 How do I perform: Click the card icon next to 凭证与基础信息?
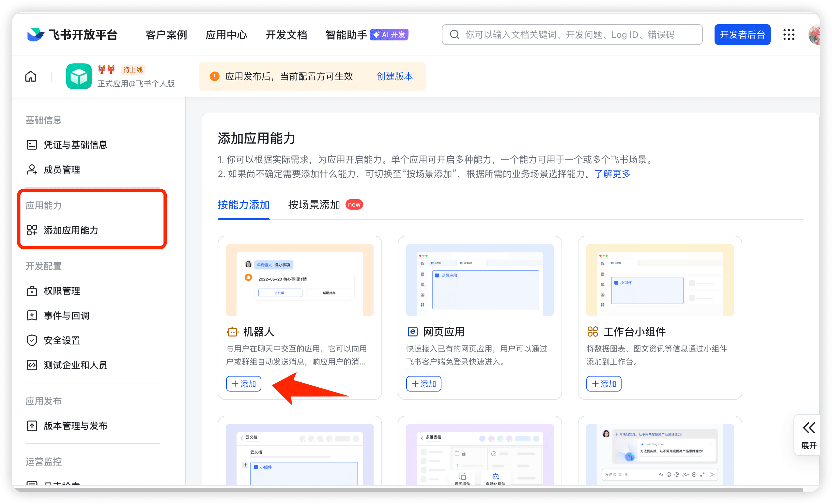(32, 145)
